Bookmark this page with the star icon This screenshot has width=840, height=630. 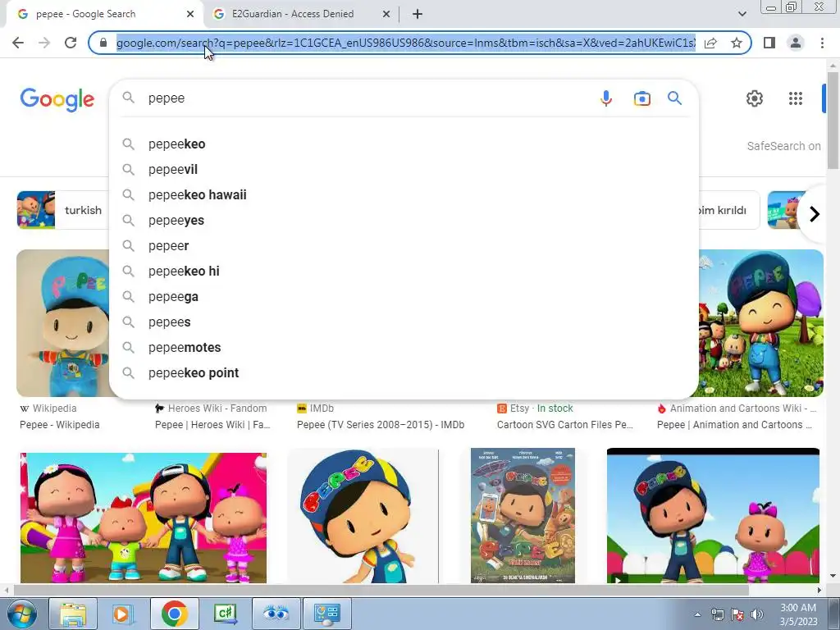[x=737, y=43]
